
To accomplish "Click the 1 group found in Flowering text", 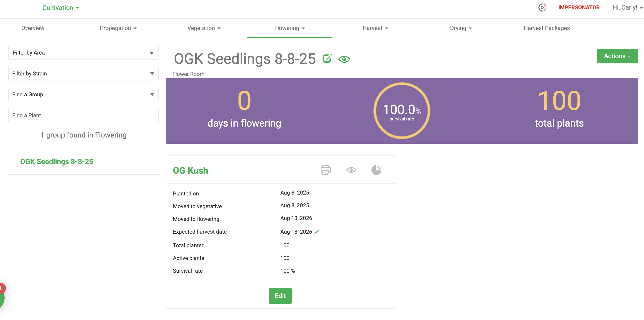I will click(x=84, y=135).
